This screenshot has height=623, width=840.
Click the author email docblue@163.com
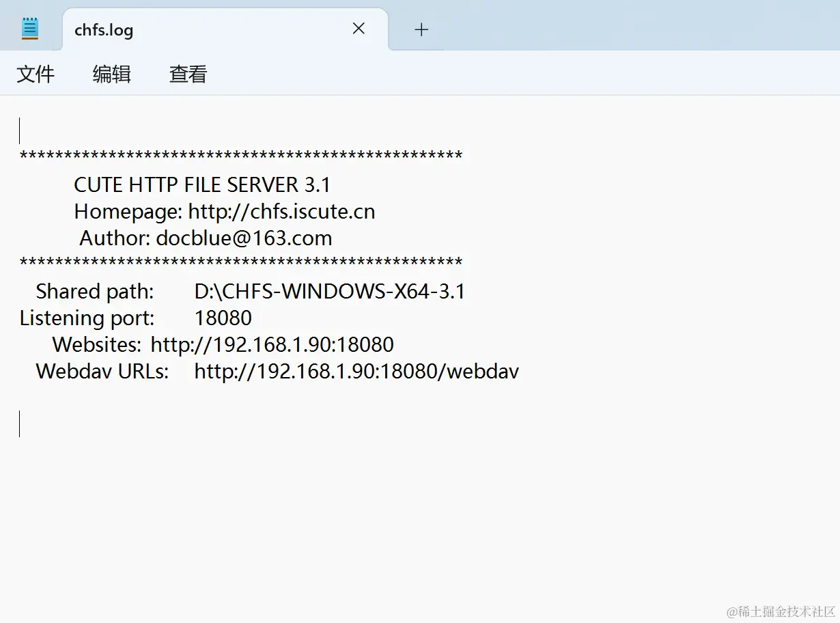pos(244,238)
